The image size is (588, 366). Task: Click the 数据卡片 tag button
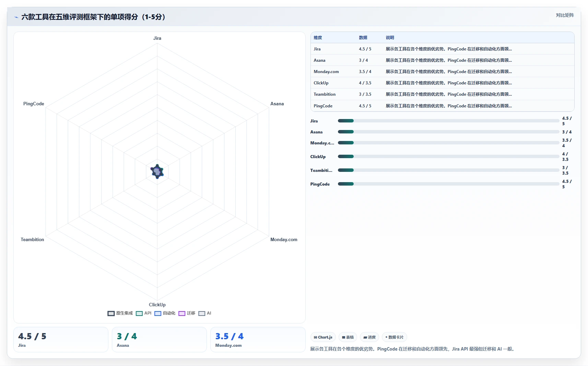tap(394, 337)
